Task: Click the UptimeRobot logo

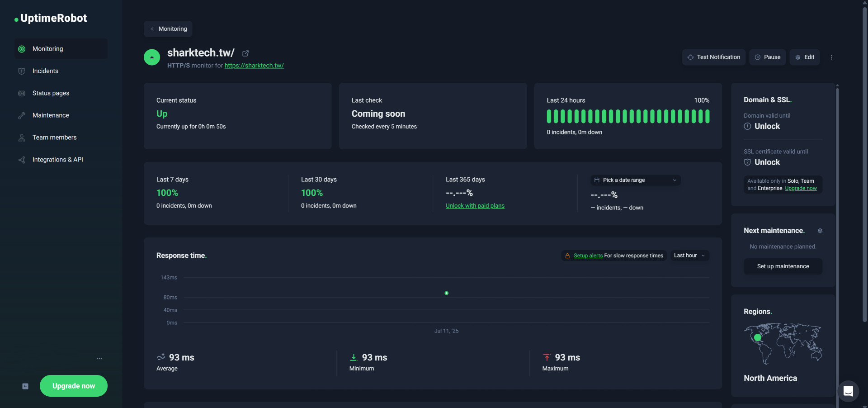Action: [x=51, y=18]
